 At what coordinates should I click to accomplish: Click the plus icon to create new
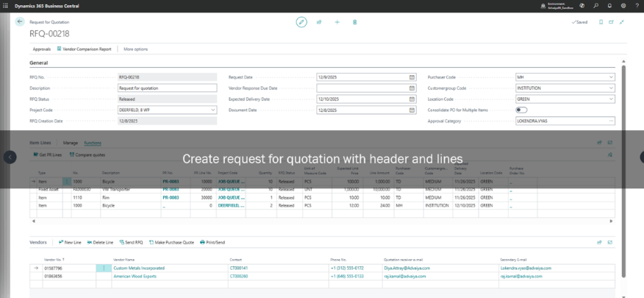pyautogui.click(x=337, y=22)
